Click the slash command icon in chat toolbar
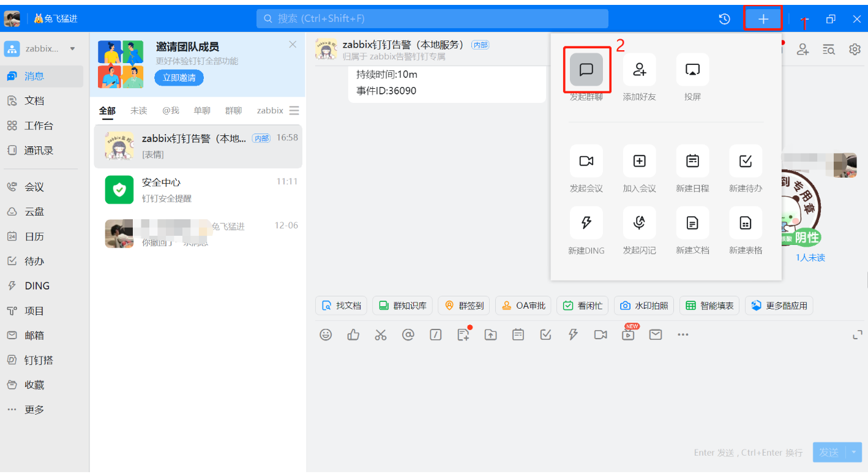Viewport: 868px width, 474px height. 436,334
